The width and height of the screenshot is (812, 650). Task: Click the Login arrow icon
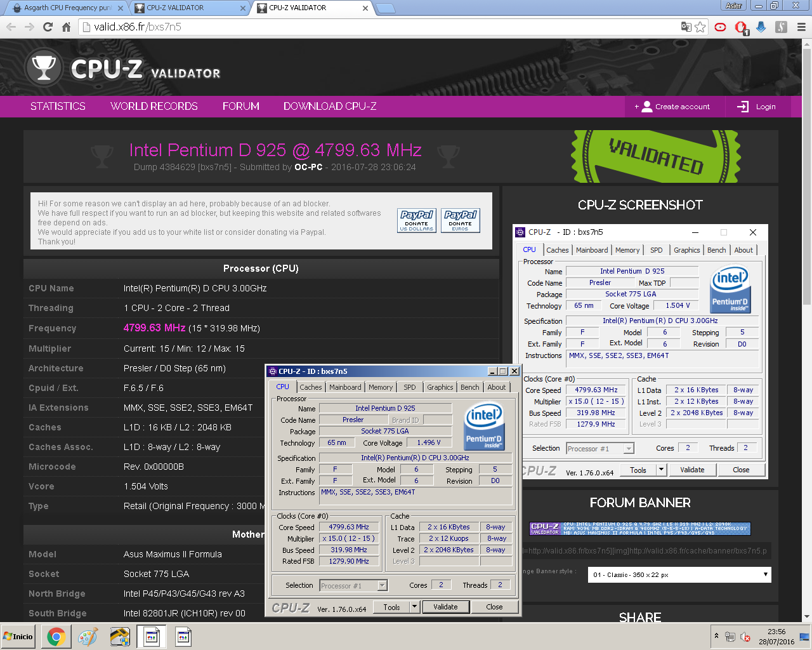pyautogui.click(x=743, y=107)
